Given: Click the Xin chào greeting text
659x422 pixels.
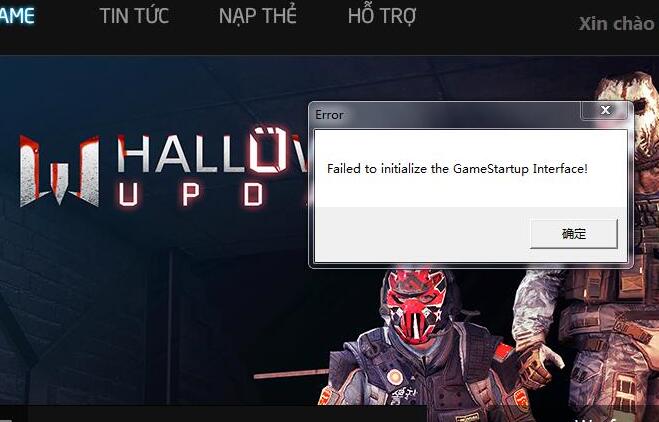Looking at the screenshot, I should 617,24.
